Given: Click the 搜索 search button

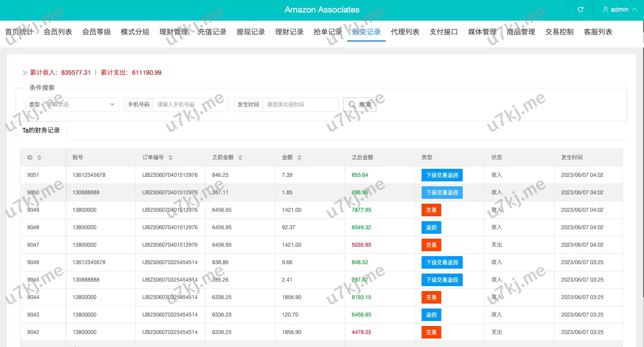Looking at the screenshot, I should [x=359, y=104].
